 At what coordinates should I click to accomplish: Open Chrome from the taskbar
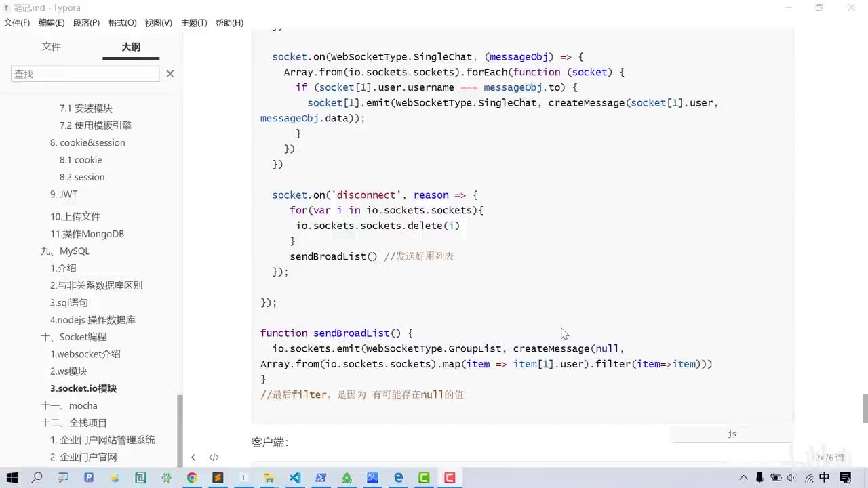(192, 478)
